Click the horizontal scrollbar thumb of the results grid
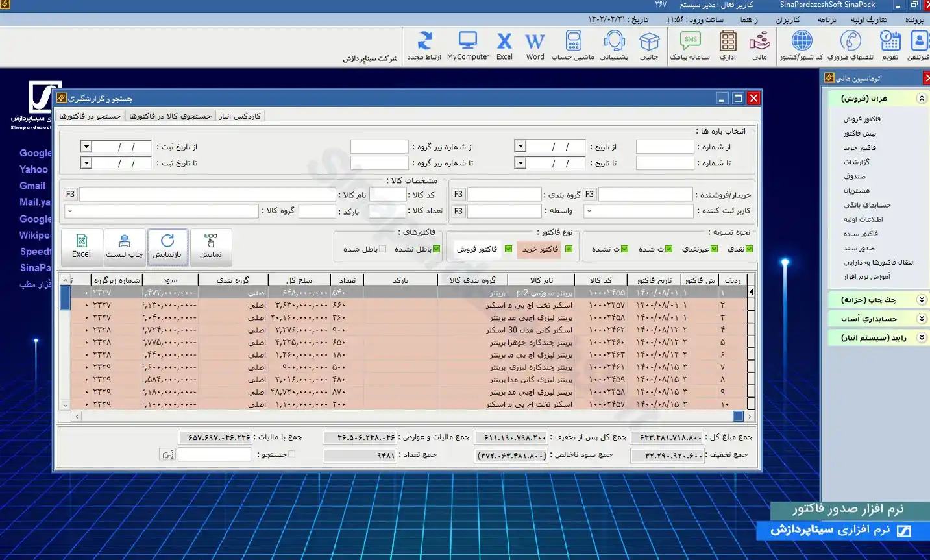 coord(738,417)
